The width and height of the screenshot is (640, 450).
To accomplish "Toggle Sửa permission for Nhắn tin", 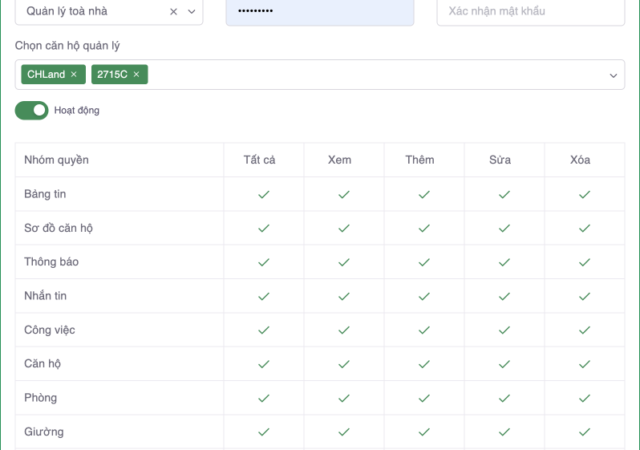I will click(x=504, y=297).
